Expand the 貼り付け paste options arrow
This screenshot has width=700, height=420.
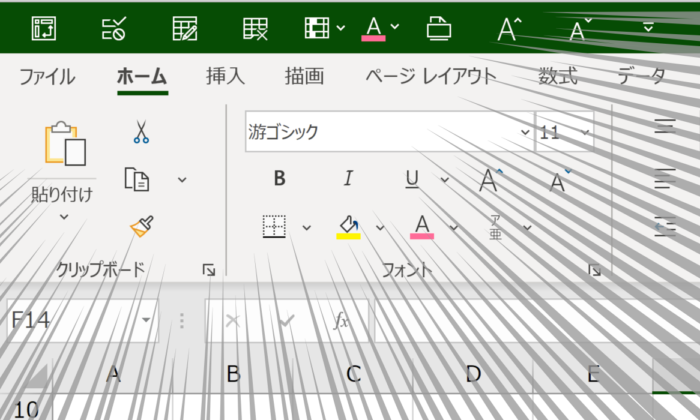(64, 215)
